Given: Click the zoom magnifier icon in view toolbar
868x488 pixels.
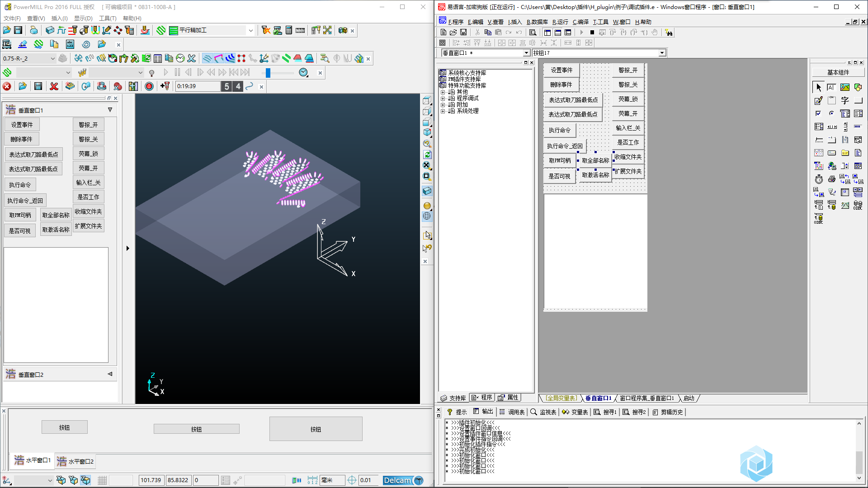Looking at the screenshot, I should 427,144.
